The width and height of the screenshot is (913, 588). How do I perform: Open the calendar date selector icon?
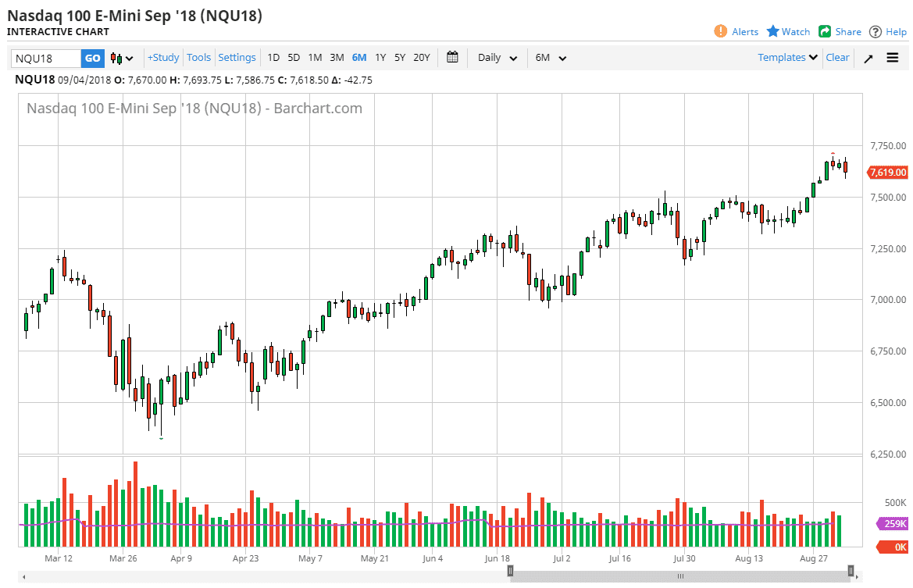tap(451, 57)
